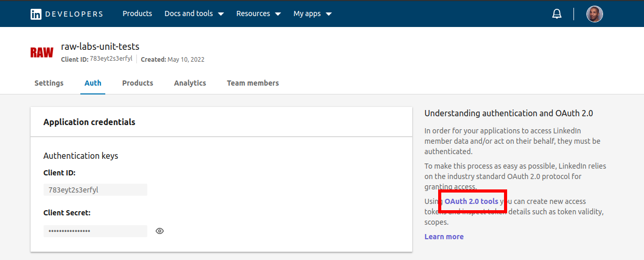This screenshot has height=260, width=644.
Task: Click the LinkedIn Developers logo
Action: 66,14
